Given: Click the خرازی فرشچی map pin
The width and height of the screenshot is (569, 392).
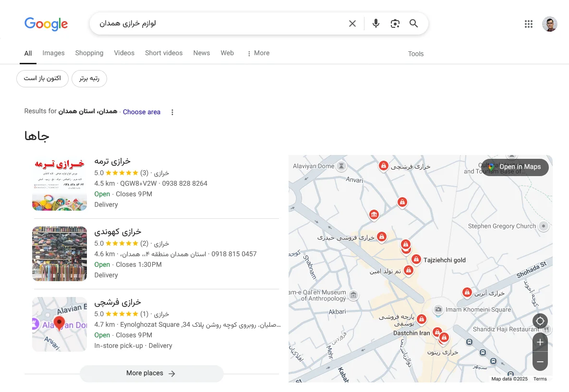Looking at the screenshot, I should point(383,166).
